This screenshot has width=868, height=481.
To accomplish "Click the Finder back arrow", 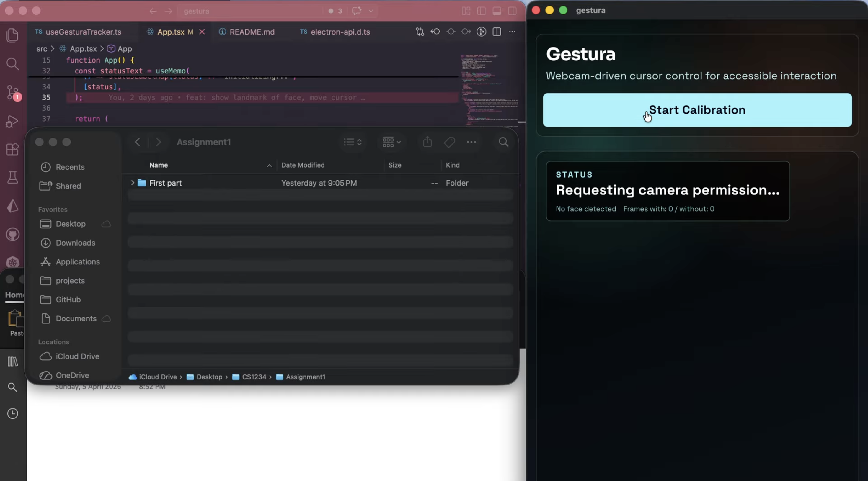I will point(138,142).
